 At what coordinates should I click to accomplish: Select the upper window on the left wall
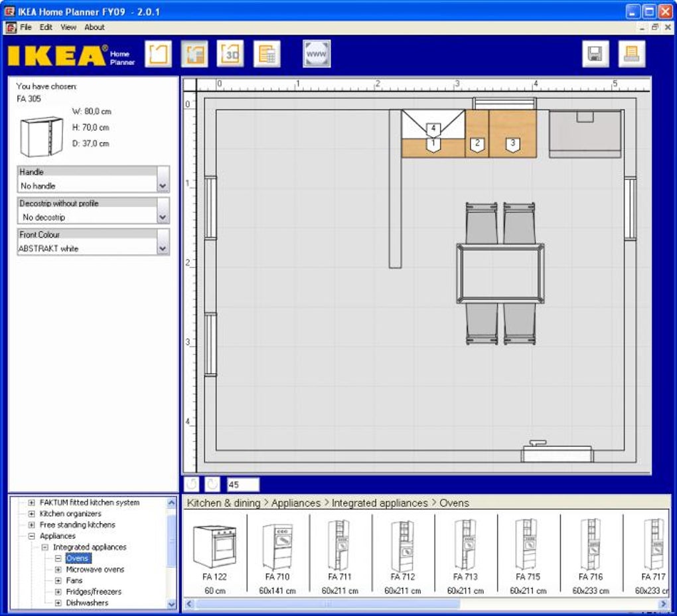[x=210, y=208]
